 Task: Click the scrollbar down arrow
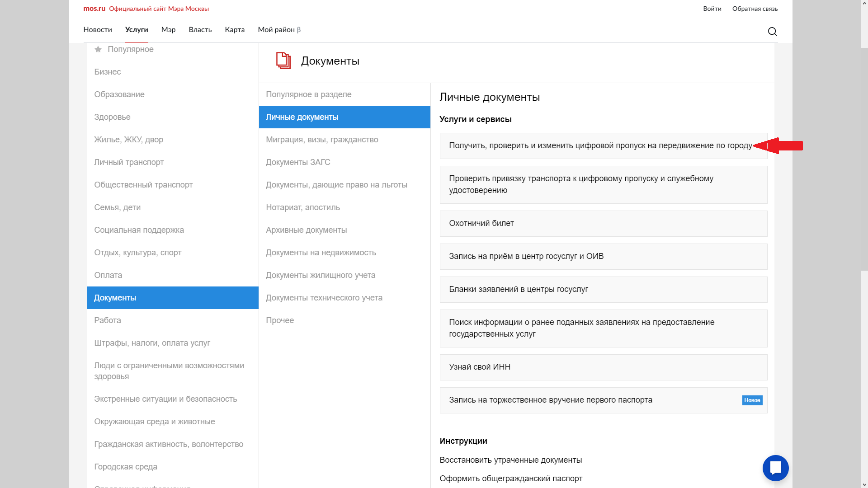[x=864, y=484]
